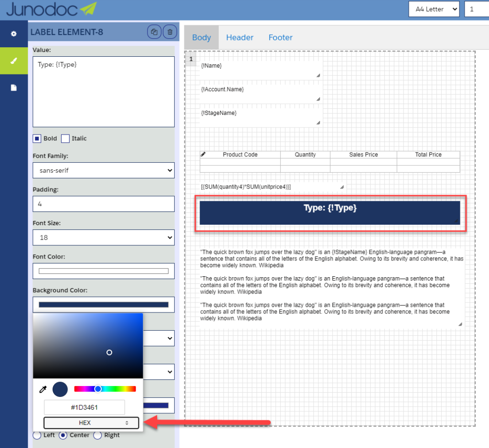Switch to the Footer tab
The height and width of the screenshot is (448, 489).
point(280,37)
